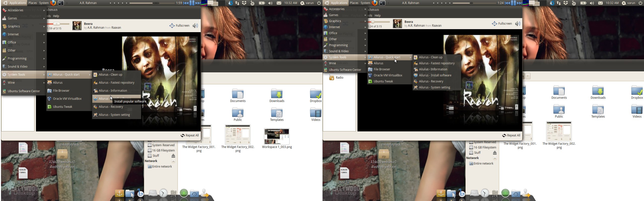Click the Banshee note icon in the left dock
Viewport: 644px width, 201px height.
coord(140,193)
